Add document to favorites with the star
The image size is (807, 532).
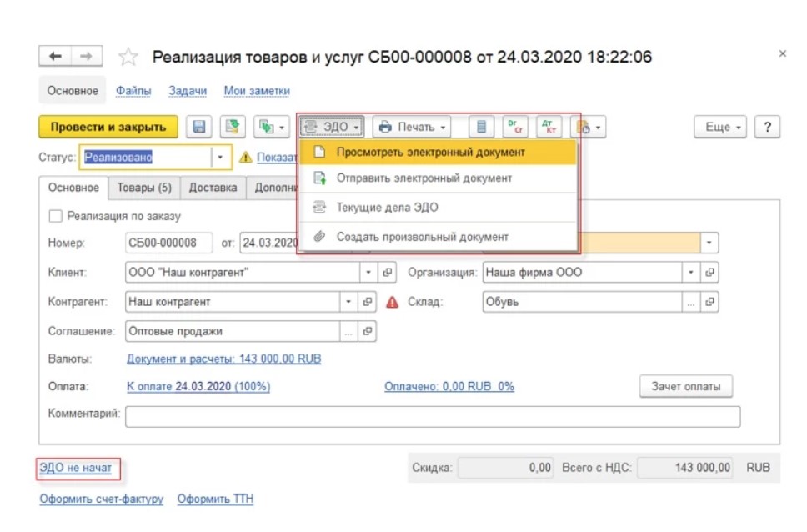tap(128, 57)
